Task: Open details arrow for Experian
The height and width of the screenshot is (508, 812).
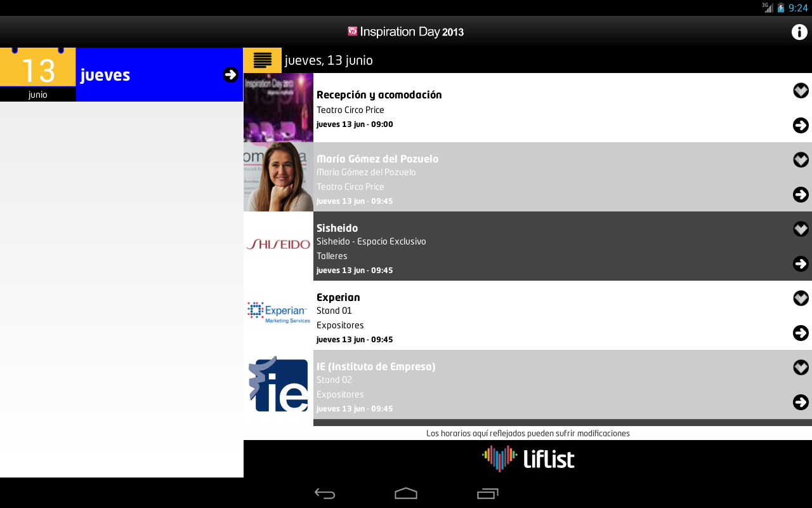Action: click(801, 333)
